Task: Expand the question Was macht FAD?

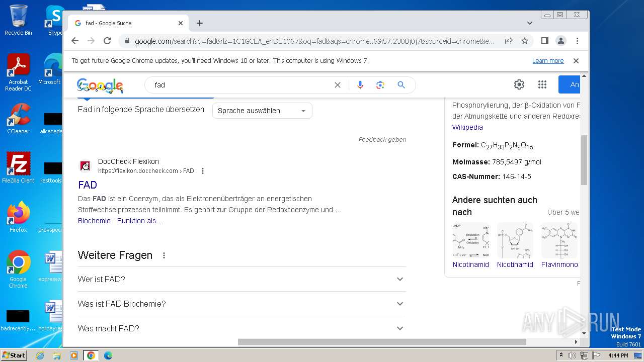Action: point(242,328)
